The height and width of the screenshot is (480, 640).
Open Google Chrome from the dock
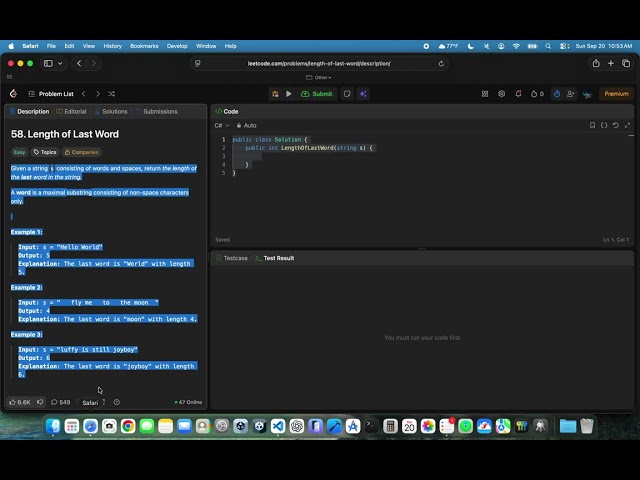click(128, 426)
